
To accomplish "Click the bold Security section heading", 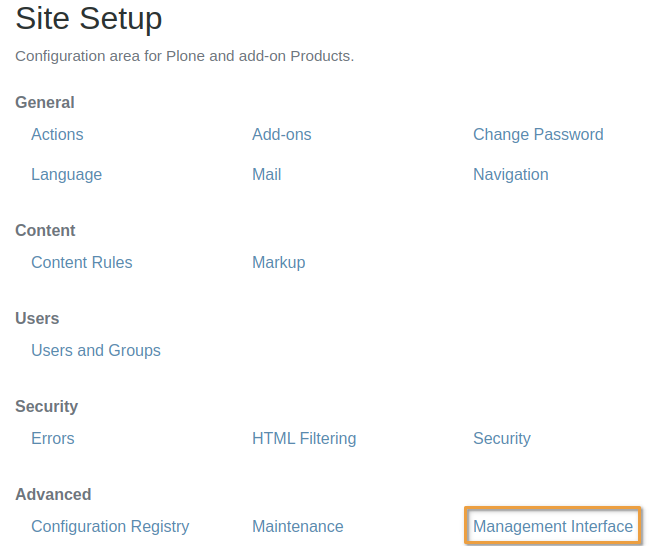I will 46,406.
